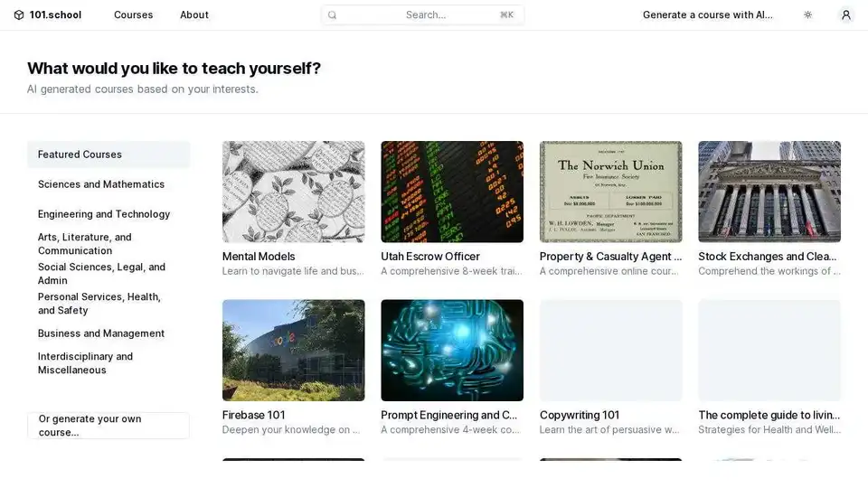The width and height of the screenshot is (868, 488).
Task: Open Prompt Engineering course brain image
Action: [x=452, y=351]
